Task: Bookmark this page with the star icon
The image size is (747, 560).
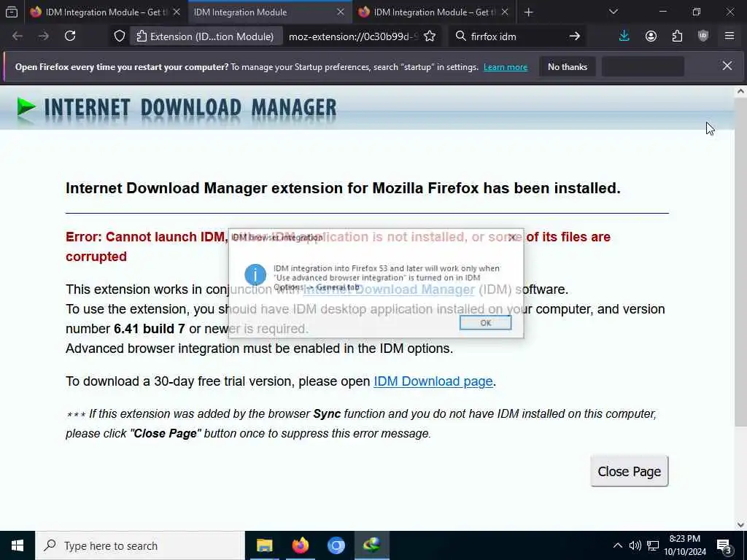Action: (x=429, y=36)
